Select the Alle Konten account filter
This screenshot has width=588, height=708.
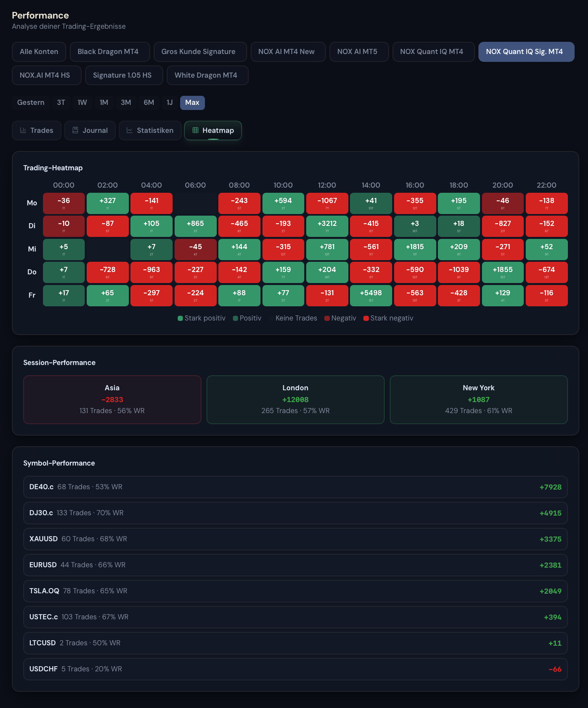[x=39, y=52]
